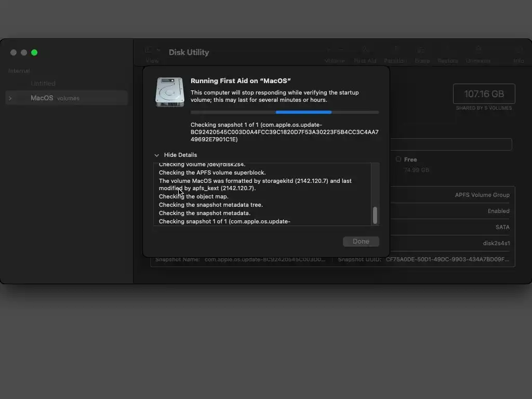Click the sidebar View icon in toolbar
Image resolution: width=532 pixels, height=399 pixels.
tap(148, 50)
